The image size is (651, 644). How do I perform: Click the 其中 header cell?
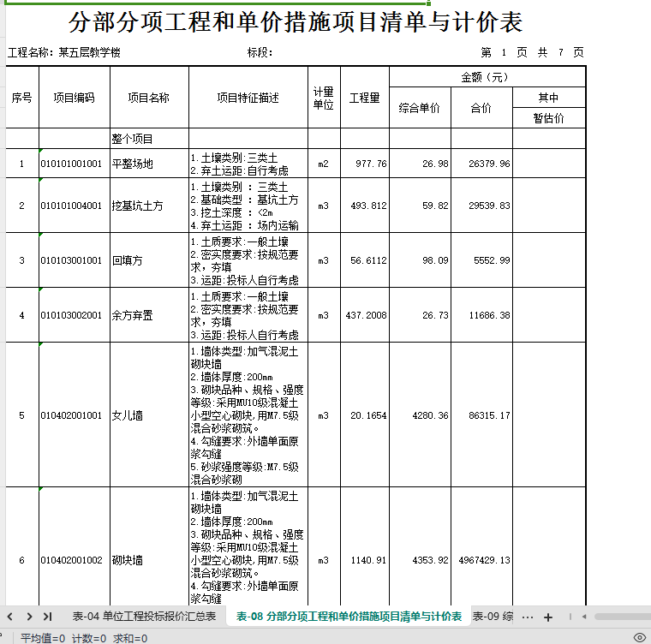pyautogui.click(x=549, y=97)
